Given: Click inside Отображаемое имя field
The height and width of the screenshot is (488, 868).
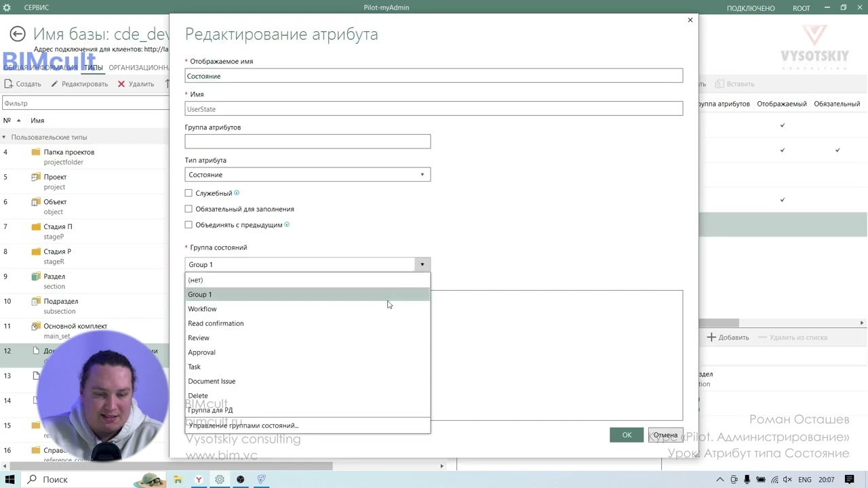Looking at the screenshot, I should tap(433, 76).
